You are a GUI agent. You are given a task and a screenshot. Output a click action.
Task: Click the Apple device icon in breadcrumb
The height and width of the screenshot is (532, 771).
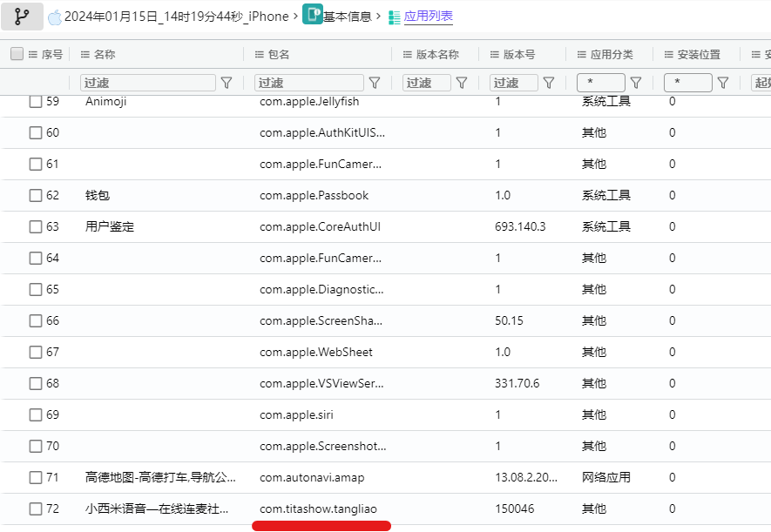55,17
